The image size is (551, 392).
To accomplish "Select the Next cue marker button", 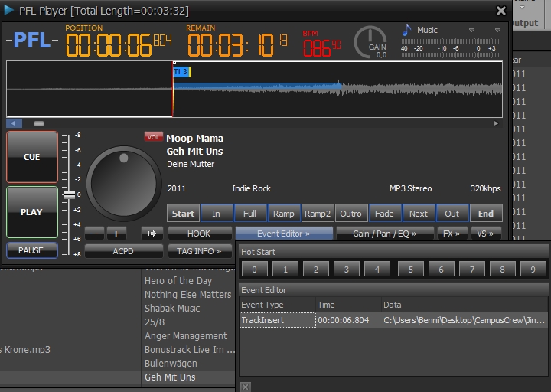I will pyautogui.click(x=418, y=214).
